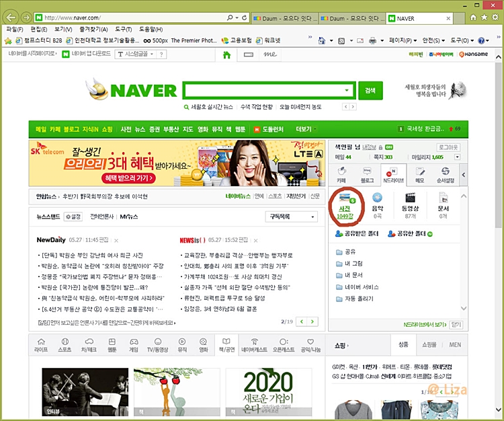Image resolution: width=504 pixels, height=421 pixels.
Task: Open 시스템글꼴 font dropdown
Action: tap(135, 54)
